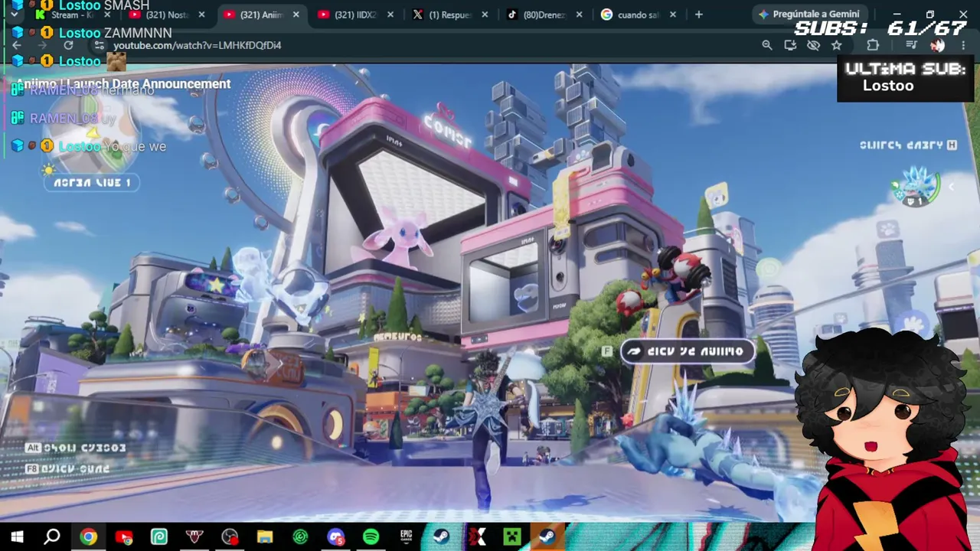Open the site information icon in address bar
The image size is (980, 551).
100,45
